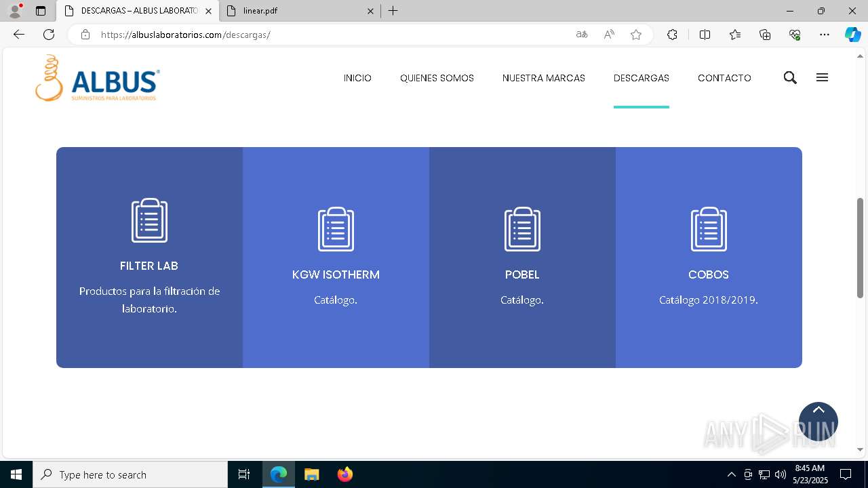Select the DESCARGAS – ALBUS LABORATORIOS tab
868x488 pixels.
coord(138,11)
